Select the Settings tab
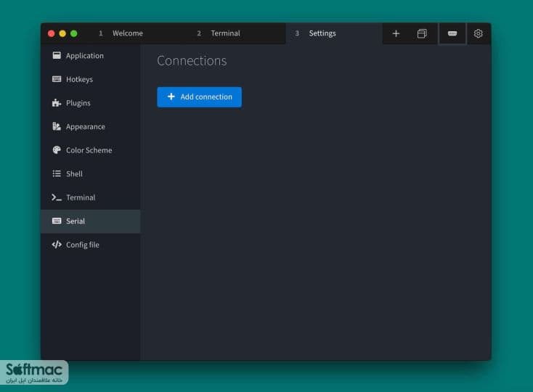This screenshot has width=533, height=392. (334, 33)
